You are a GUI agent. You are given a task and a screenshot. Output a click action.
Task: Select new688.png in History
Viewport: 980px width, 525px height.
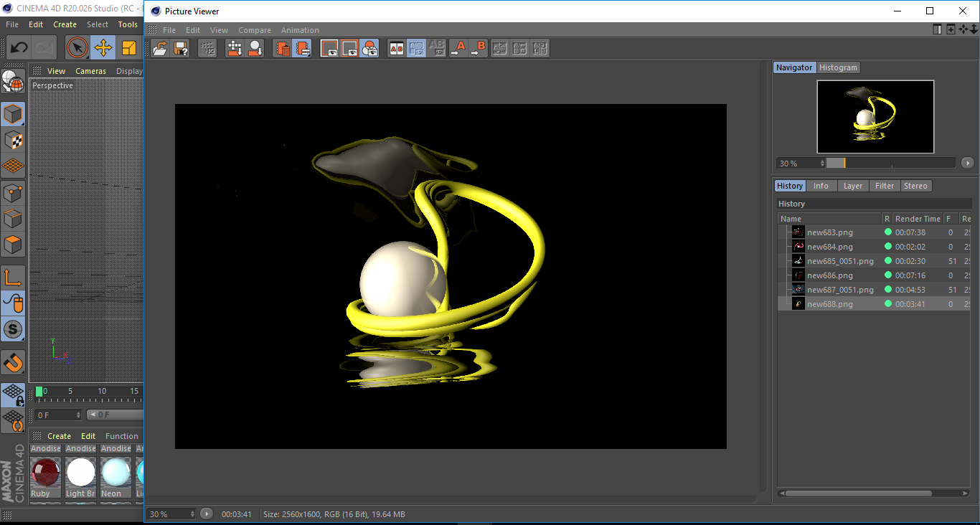click(x=829, y=304)
